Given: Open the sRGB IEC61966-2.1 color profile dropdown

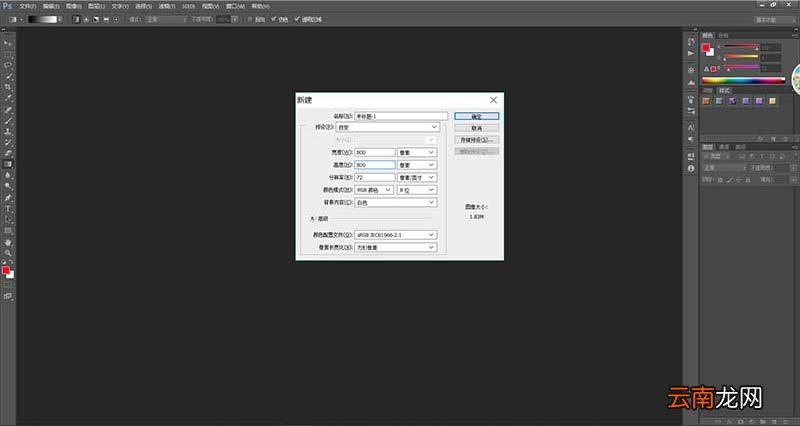Looking at the screenshot, I should coord(395,235).
